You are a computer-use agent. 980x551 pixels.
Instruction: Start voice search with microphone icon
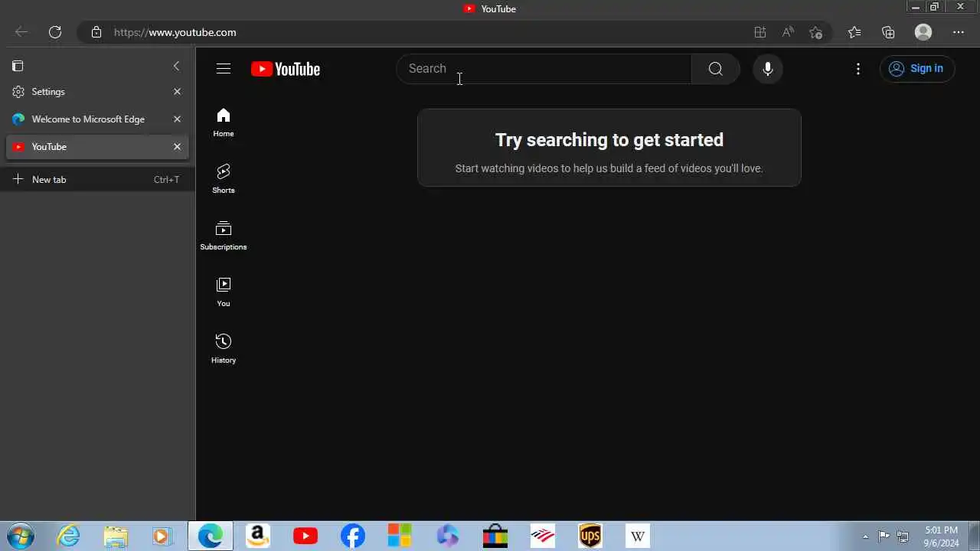click(x=768, y=69)
